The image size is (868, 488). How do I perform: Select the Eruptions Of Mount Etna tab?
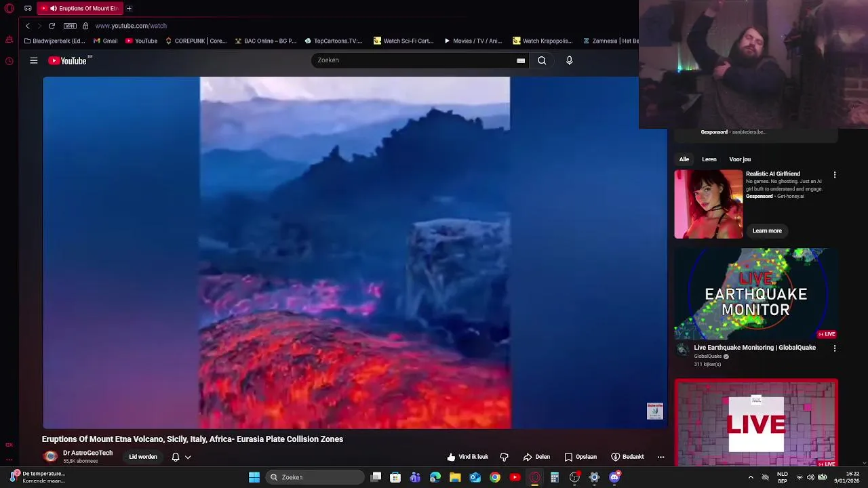click(x=80, y=8)
